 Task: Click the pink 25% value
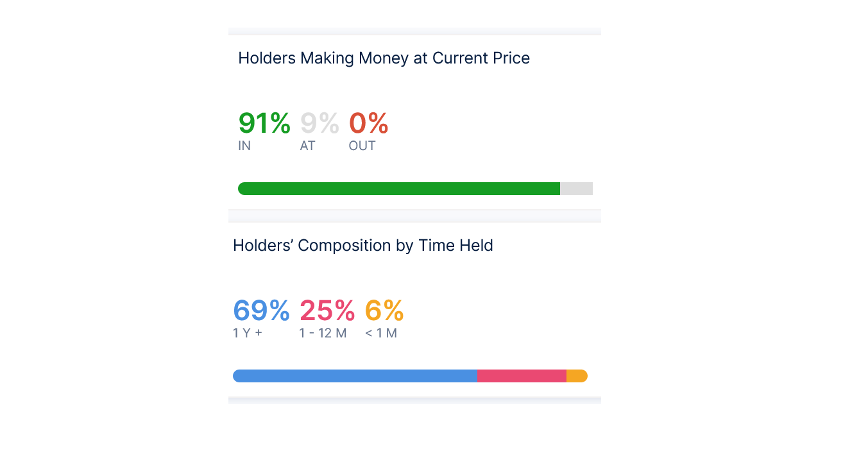pyautogui.click(x=327, y=311)
